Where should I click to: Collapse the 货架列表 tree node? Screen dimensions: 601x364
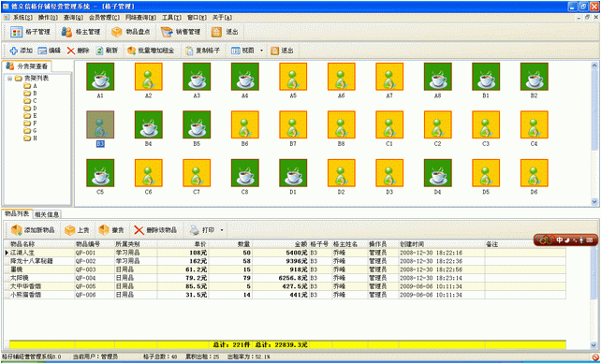pyautogui.click(x=9, y=79)
